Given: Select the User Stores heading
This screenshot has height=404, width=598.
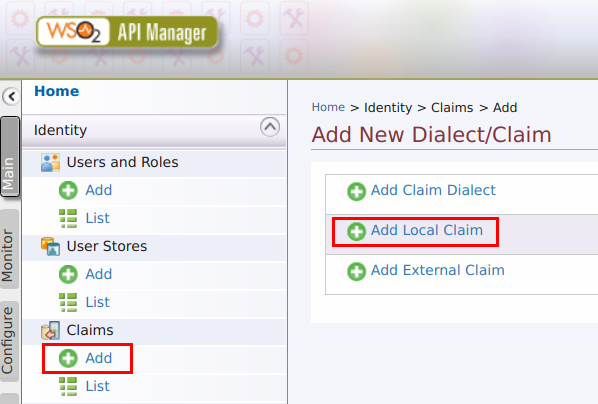Looking at the screenshot, I should coord(107,246).
